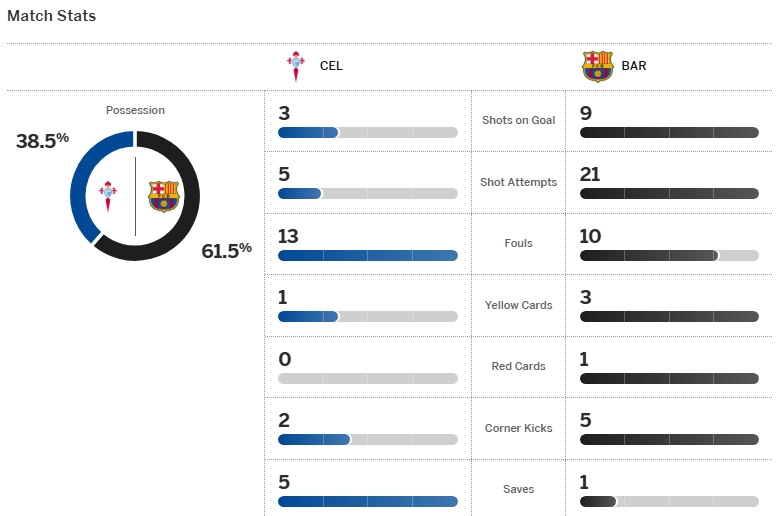Viewport: 779px width, 516px height.
Task: Select Barcelona's Fouls progress bar
Action: click(669, 255)
